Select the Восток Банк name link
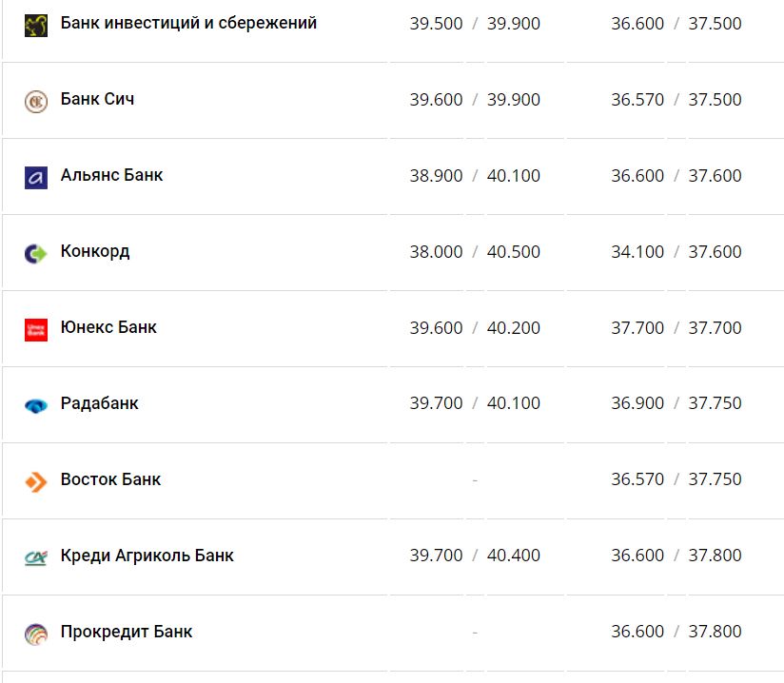Screen dimensions: 784x683 pyautogui.click(x=110, y=479)
